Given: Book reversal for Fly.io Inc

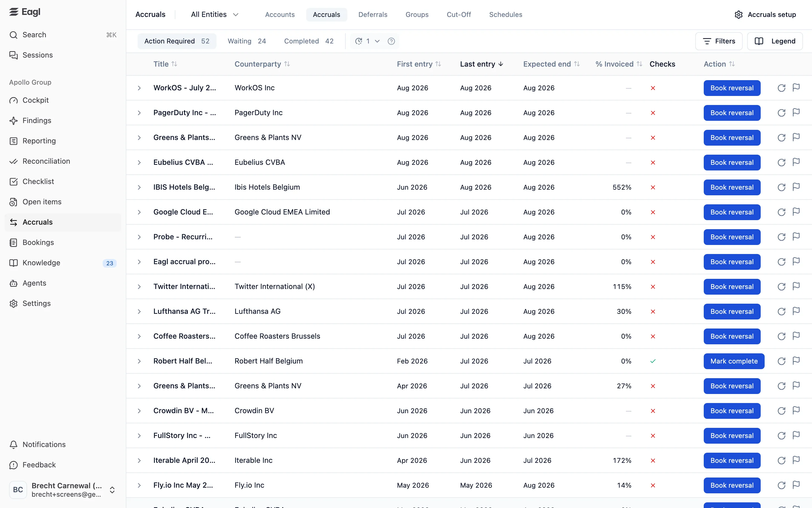Looking at the screenshot, I should pos(732,485).
